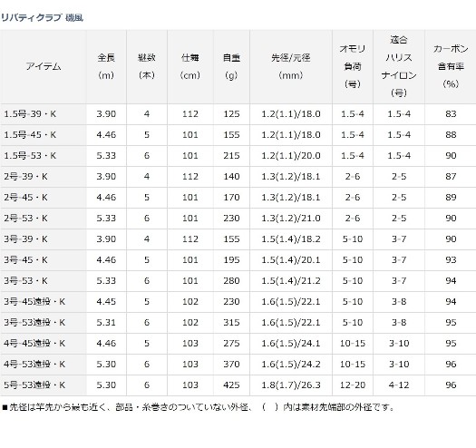Select the 自重 (g) column header

tap(231, 66)
